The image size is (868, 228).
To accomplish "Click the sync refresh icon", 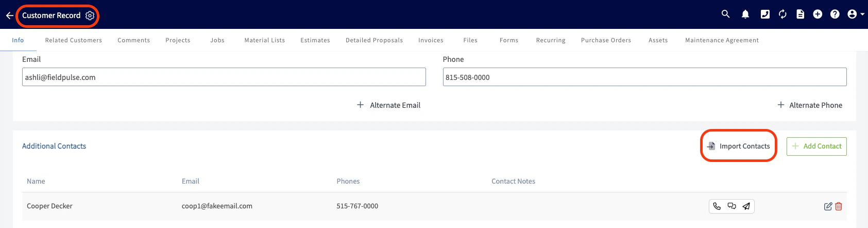I will (782, 14).
